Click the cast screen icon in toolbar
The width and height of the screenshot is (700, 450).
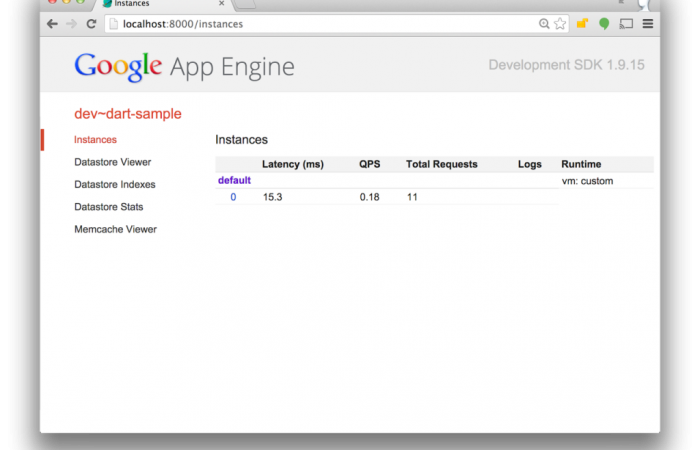click(x=626, y=24)
